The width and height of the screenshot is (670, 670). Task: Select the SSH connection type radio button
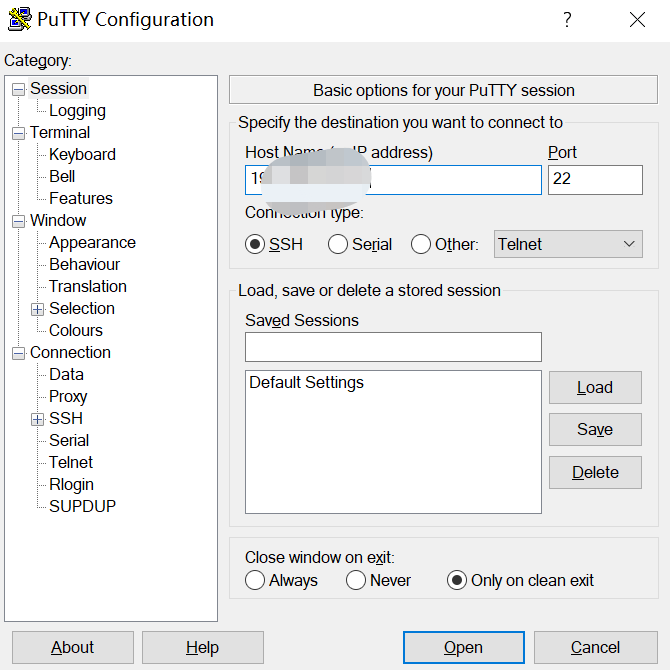click(x=255, y=244)
